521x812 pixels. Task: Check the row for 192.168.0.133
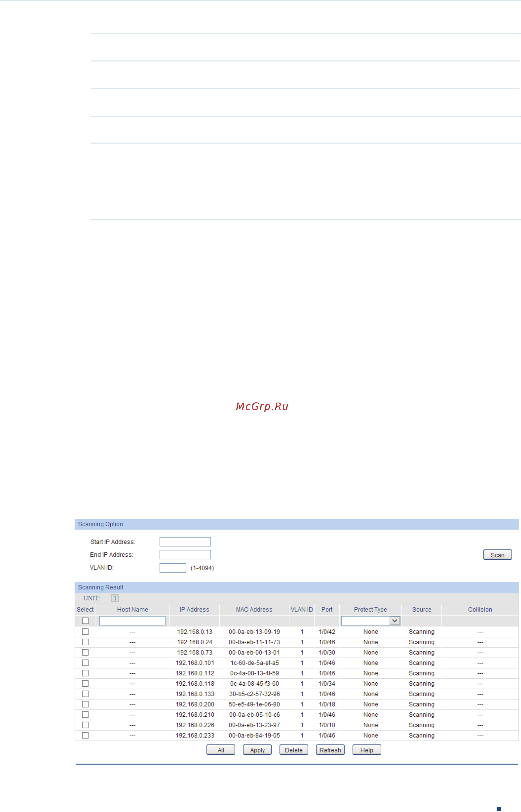click(85, 694)
